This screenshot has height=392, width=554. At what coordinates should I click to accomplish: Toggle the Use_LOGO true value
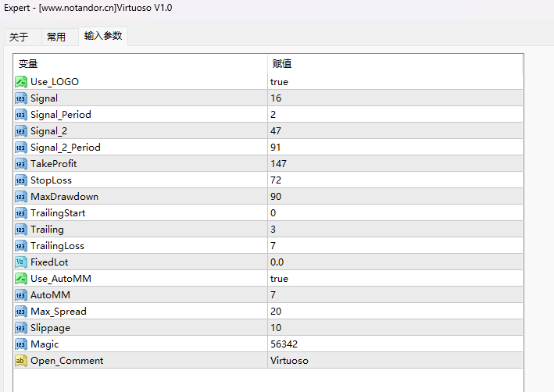coord(279,82)
